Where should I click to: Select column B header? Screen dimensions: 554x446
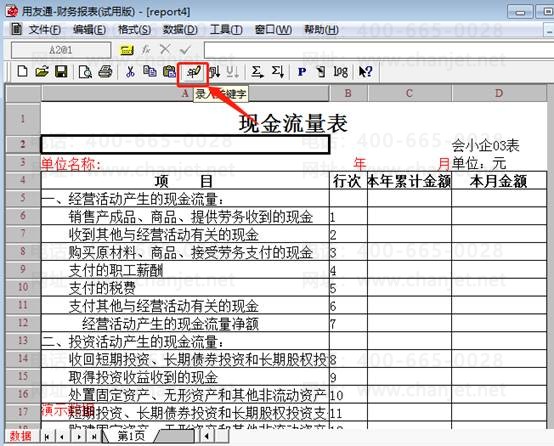348,93
